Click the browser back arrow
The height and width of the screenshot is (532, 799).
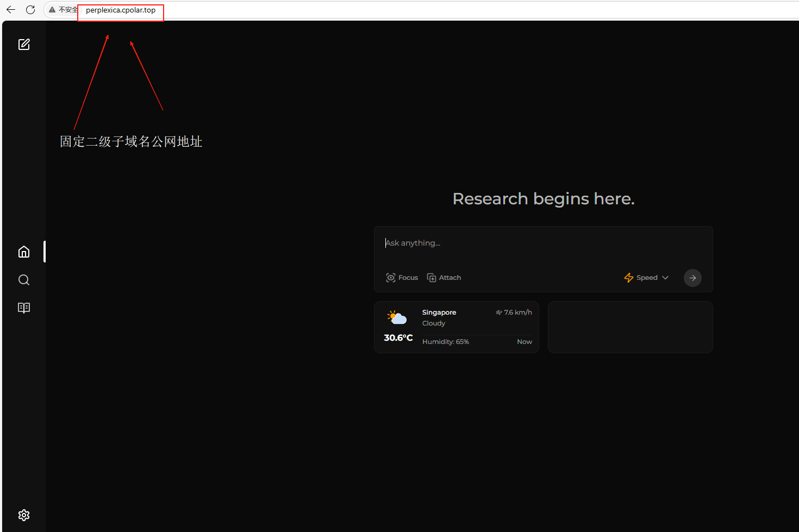click(x=11, y=10)
